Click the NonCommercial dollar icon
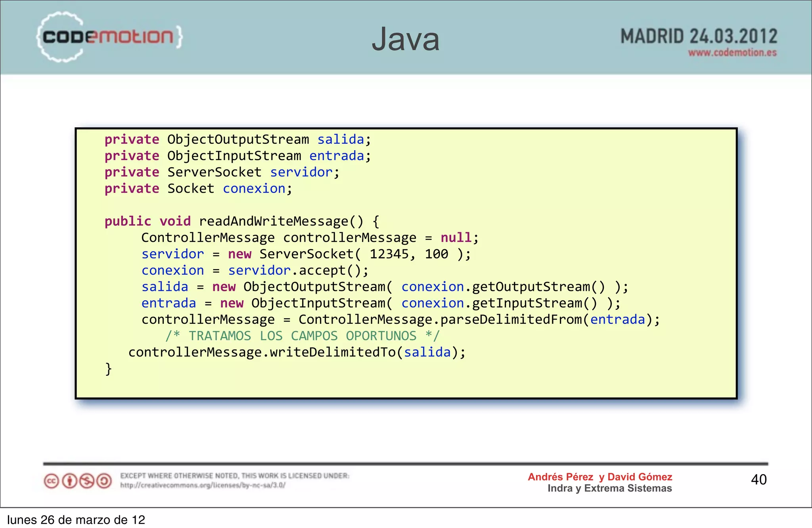812x528 pixels. click(x=87, y=481)
